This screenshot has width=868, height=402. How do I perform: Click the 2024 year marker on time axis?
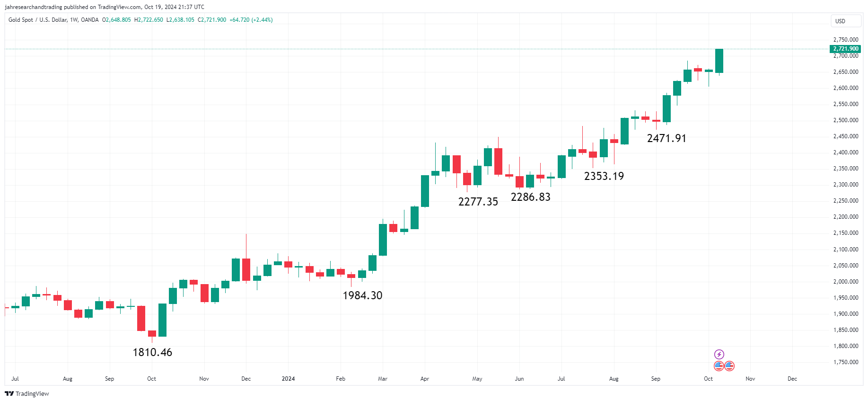point(288,379)
